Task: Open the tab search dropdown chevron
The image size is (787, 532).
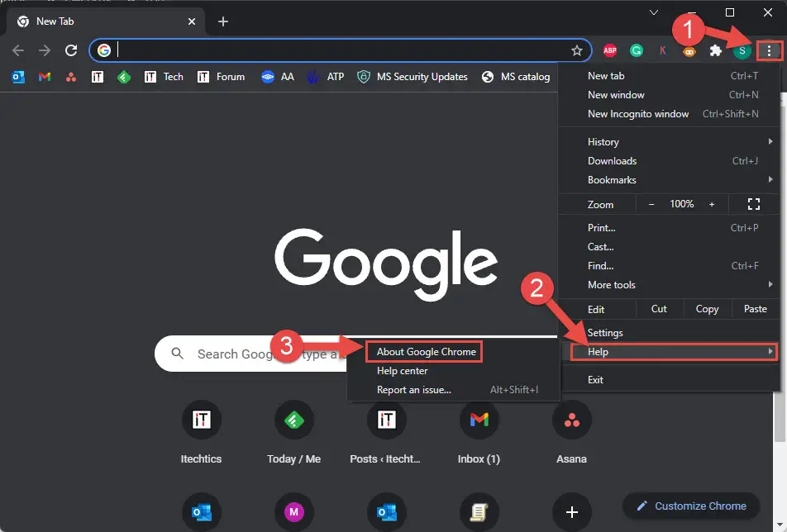Action: (653, 12)
